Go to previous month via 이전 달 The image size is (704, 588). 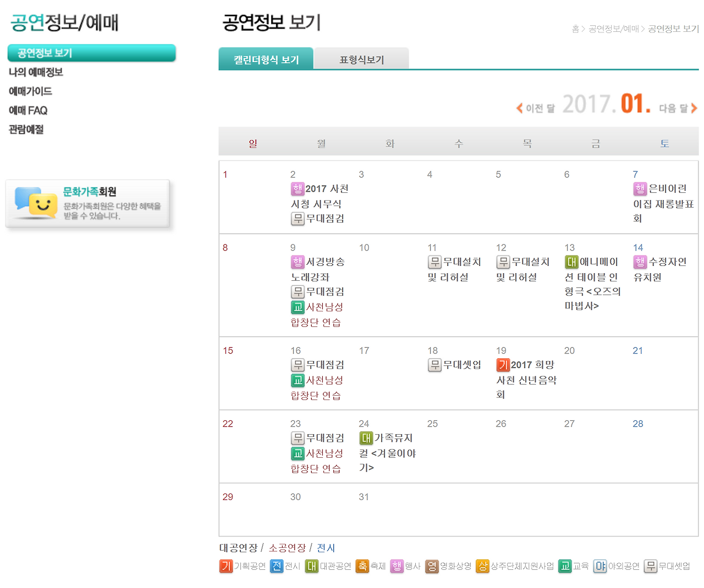(x=537, y=108)
